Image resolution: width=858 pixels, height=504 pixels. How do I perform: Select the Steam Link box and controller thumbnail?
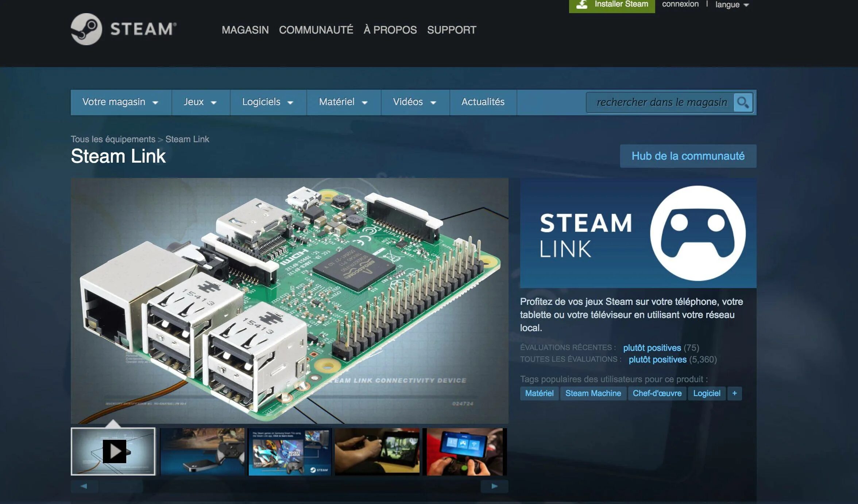[202, 451]
